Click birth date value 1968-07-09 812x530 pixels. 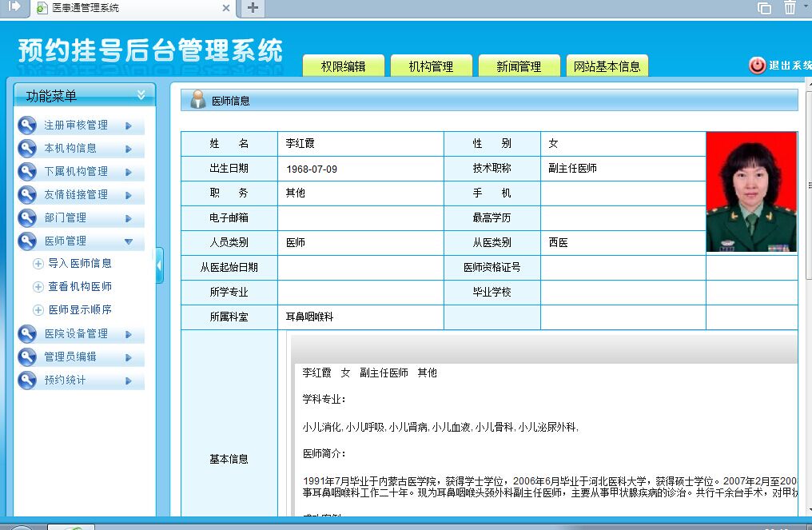312,169
